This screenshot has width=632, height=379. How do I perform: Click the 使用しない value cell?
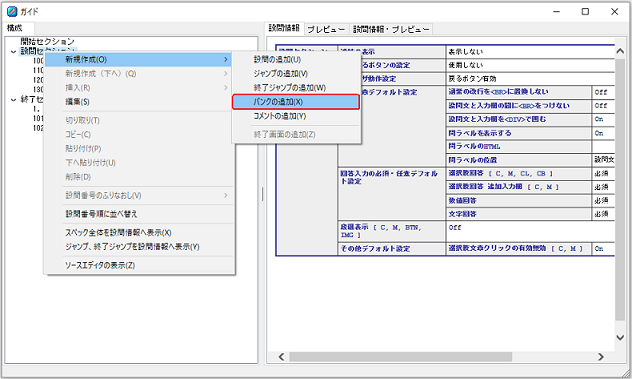(530, 65)
